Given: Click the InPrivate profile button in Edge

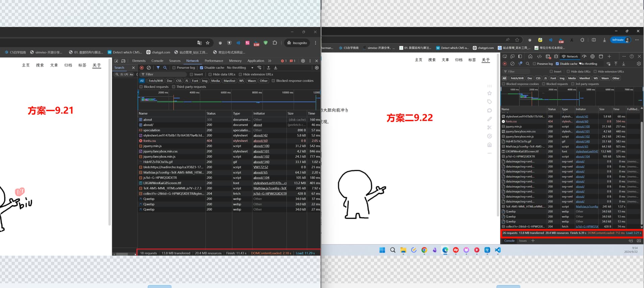Looking at the screenshot, I should pyautogui.click(x=621, y=40).
